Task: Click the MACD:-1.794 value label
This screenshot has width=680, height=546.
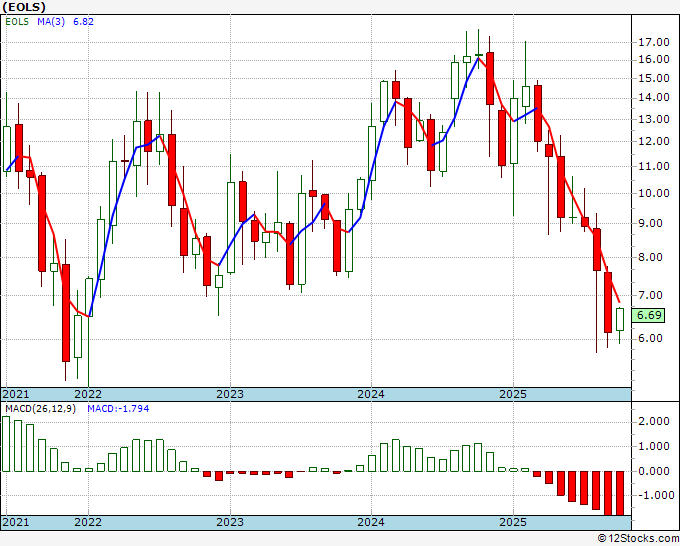Action: 118,409
